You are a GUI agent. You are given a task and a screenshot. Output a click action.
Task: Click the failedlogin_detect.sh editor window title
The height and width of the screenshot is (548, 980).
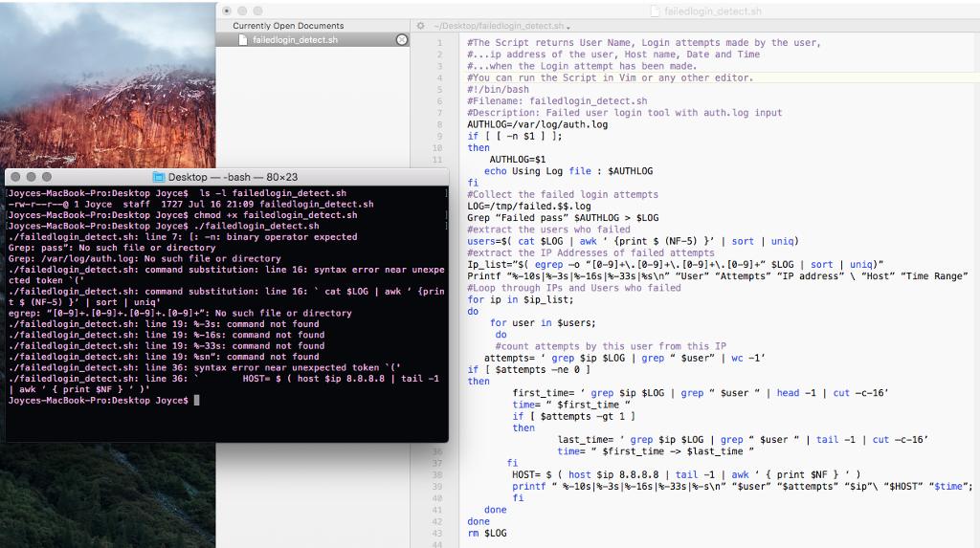(712, 11)
